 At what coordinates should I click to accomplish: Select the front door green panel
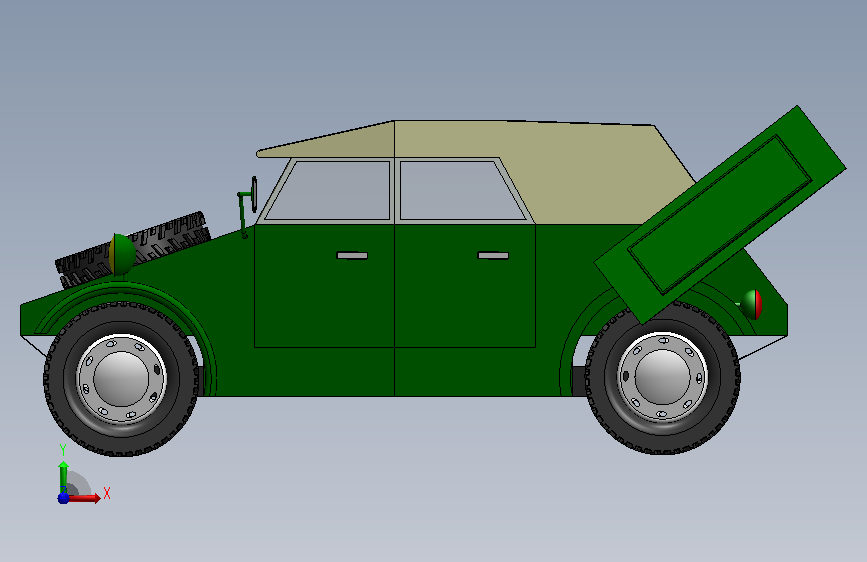click(x=325, y=299)
